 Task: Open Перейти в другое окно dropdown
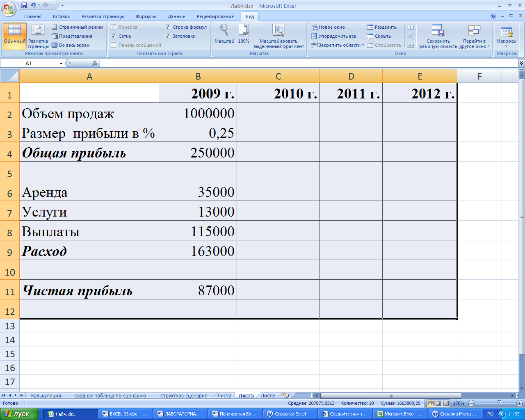(x=474, y=36)
